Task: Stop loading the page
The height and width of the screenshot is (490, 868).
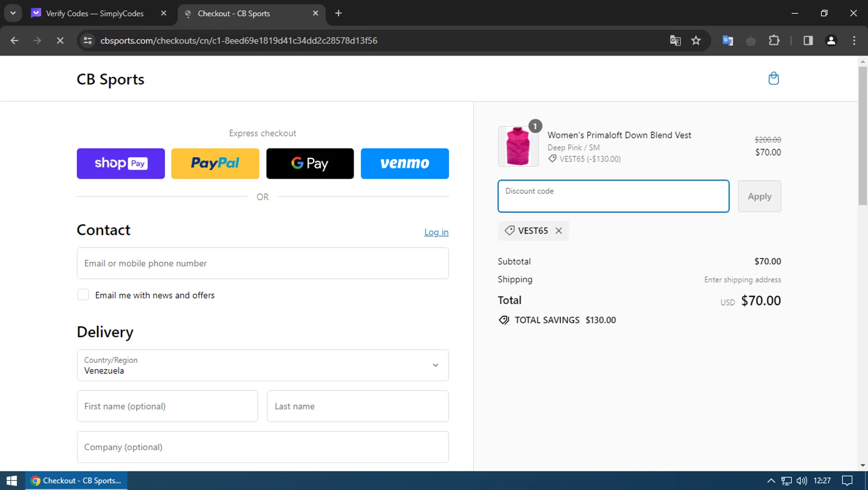Action: click(x=60, y=40)
